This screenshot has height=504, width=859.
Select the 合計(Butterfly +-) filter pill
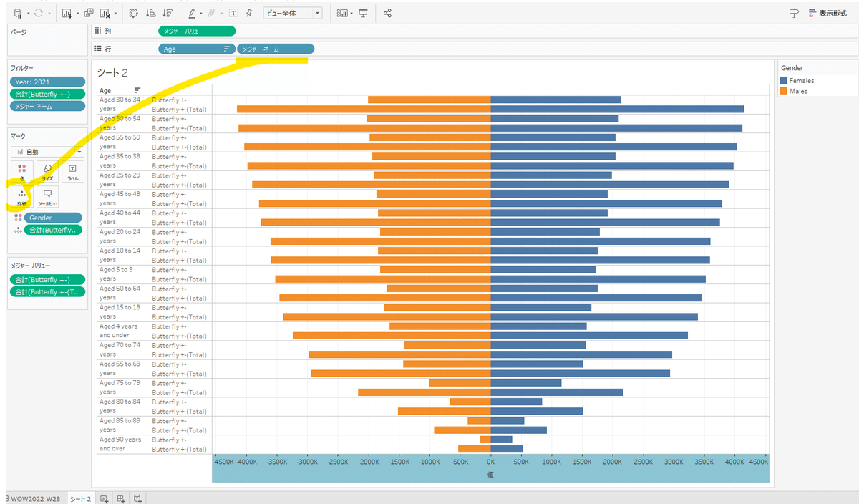(48, 94)
